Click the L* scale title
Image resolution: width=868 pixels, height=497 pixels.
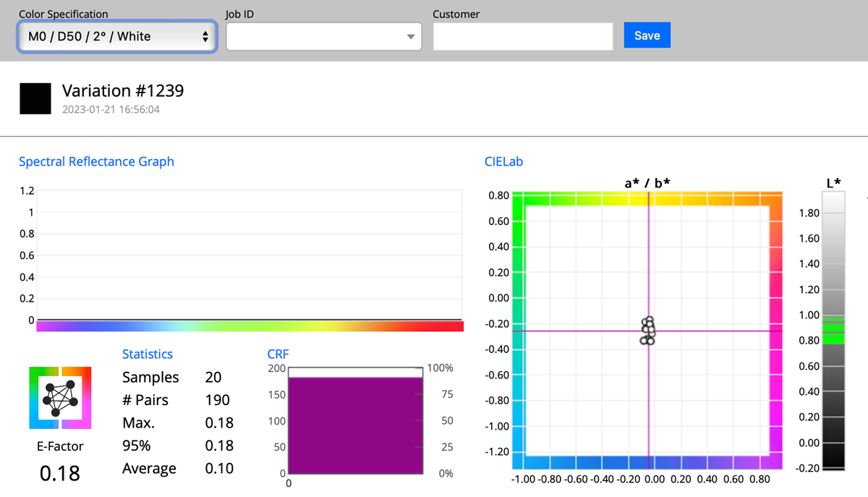click(833, 183)
